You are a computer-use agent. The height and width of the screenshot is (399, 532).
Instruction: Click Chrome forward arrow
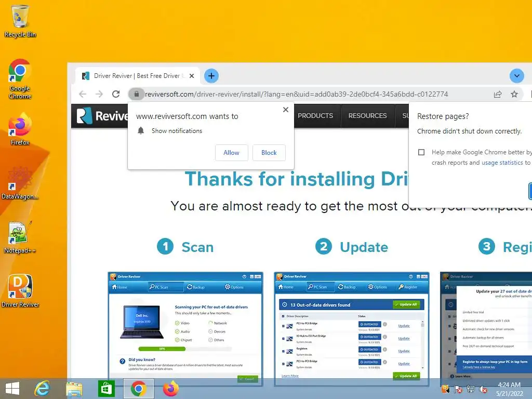99,94
